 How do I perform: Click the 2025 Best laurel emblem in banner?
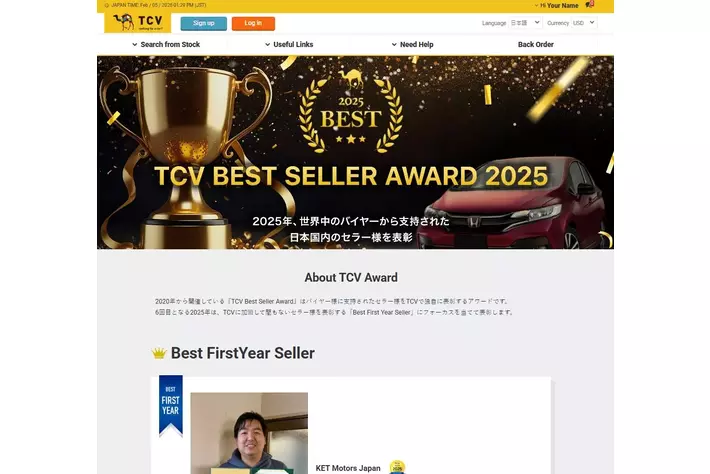click(x=351, y=113)
